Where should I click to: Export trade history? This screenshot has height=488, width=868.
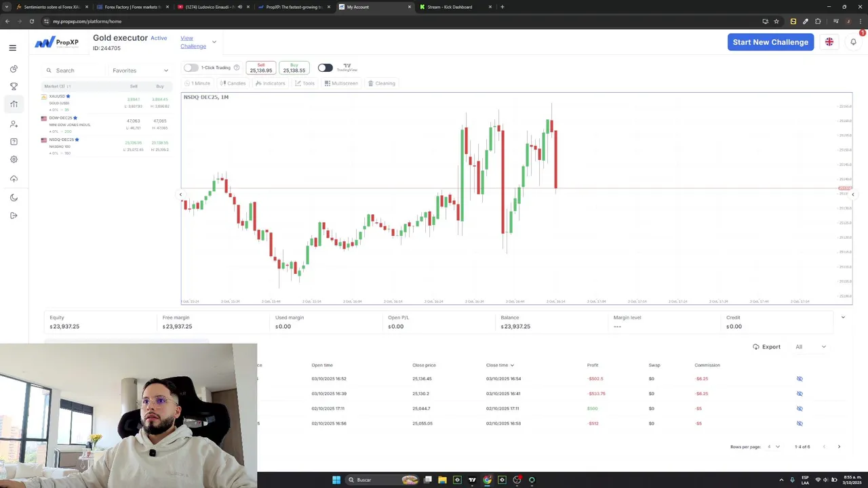click(x=766, y=347)
